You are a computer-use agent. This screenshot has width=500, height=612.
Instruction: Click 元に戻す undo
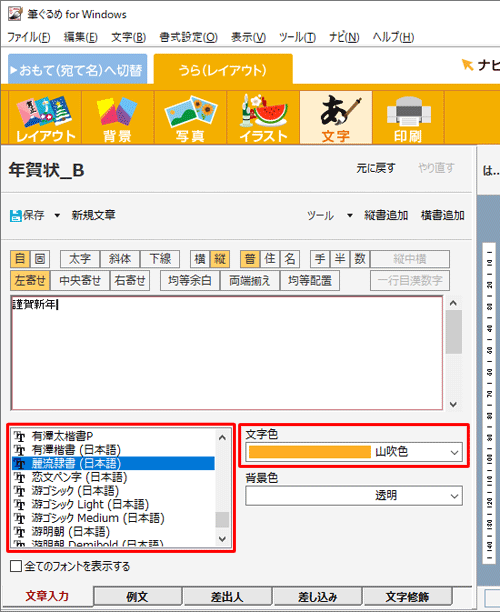[x=375, y=168]
